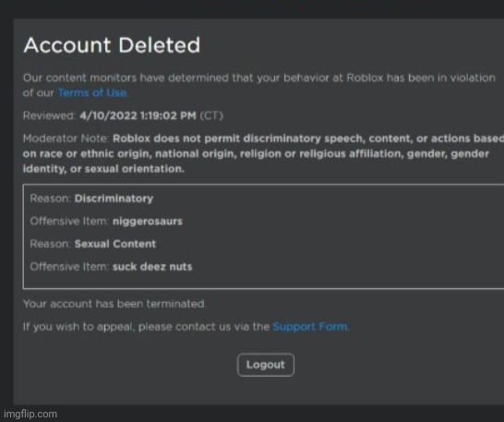Click "Our content monitors have determined" sentence

tap(259, 85)
